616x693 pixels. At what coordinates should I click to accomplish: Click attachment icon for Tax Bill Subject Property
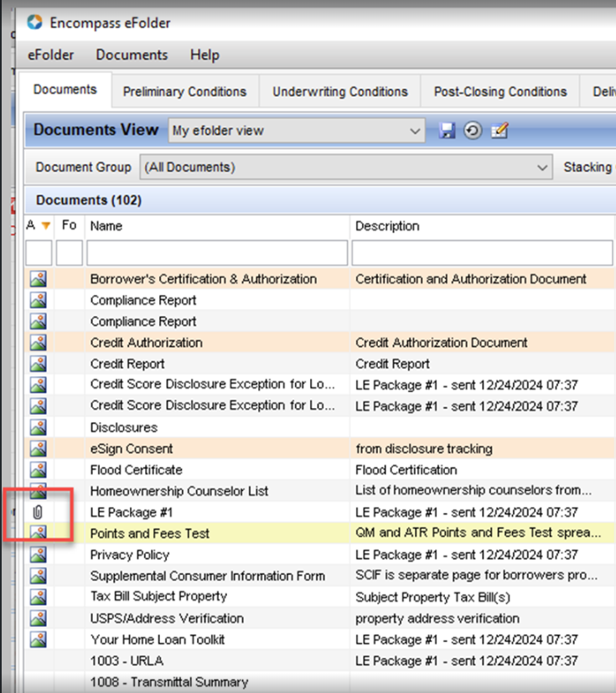pyautogui.click(x=39, y=597)
